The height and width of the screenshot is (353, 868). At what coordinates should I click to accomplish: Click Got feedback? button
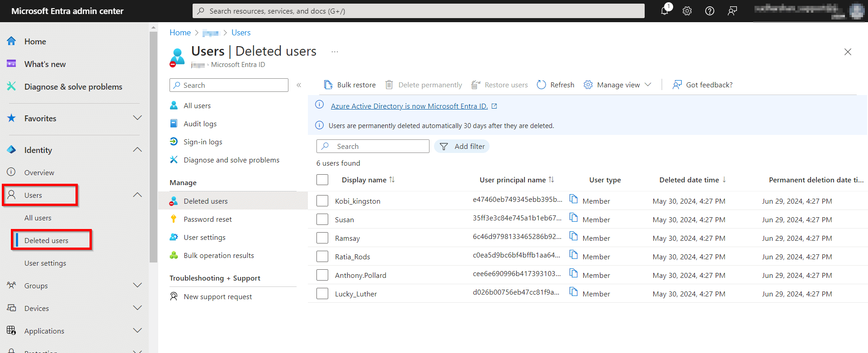tap(703, 85)
